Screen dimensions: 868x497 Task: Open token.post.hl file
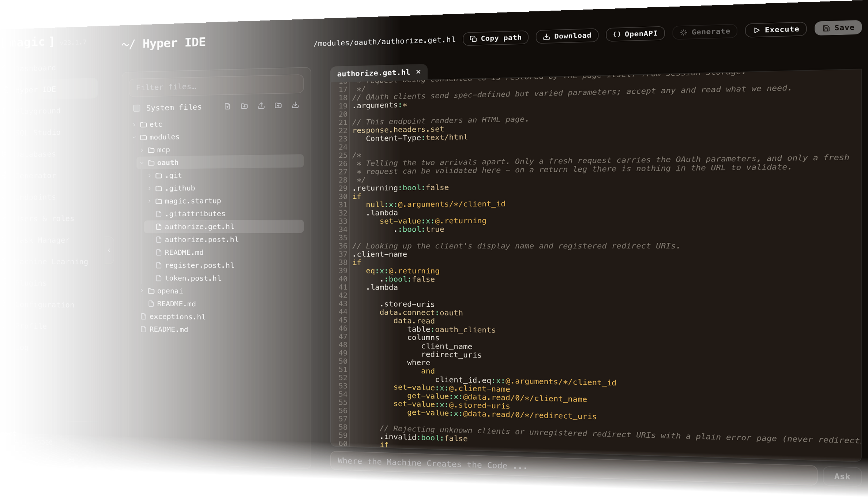(193, 278)
